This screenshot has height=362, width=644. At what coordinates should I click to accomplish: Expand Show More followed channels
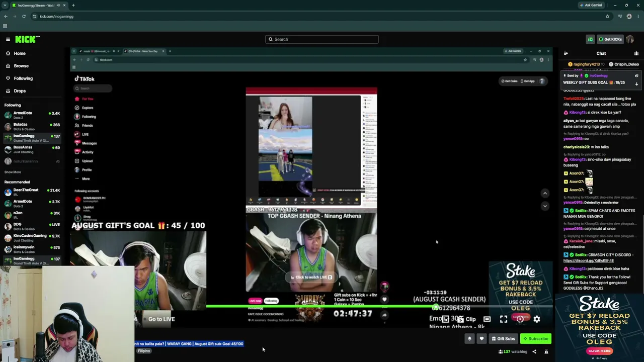[x=13, y=172]
